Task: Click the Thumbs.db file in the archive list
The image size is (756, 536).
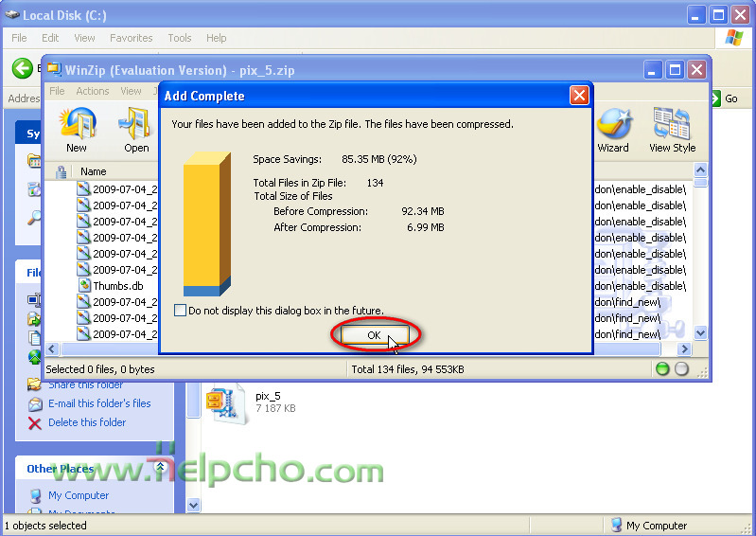Action: [117, 286]
